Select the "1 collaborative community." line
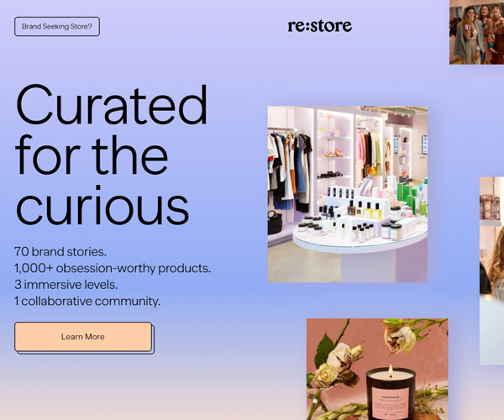The height and width of the screenshot is (420, 504). (x=87, y=301)
